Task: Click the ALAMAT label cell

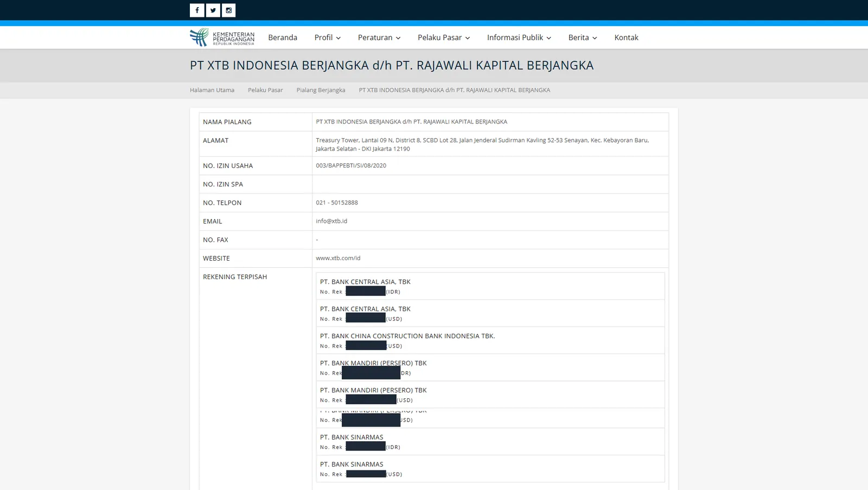Action: (256, 144)
